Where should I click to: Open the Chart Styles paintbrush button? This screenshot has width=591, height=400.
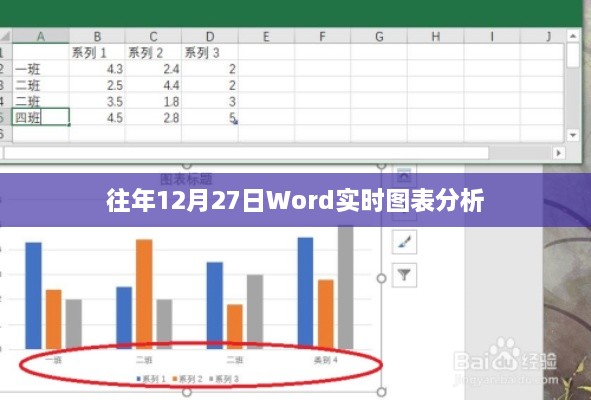[x=404, y=242]
